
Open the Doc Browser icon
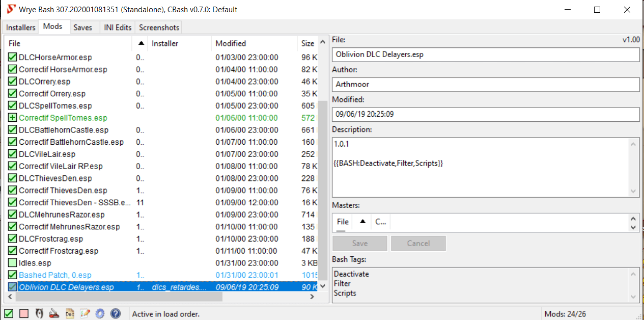click(x=70, y=314)
